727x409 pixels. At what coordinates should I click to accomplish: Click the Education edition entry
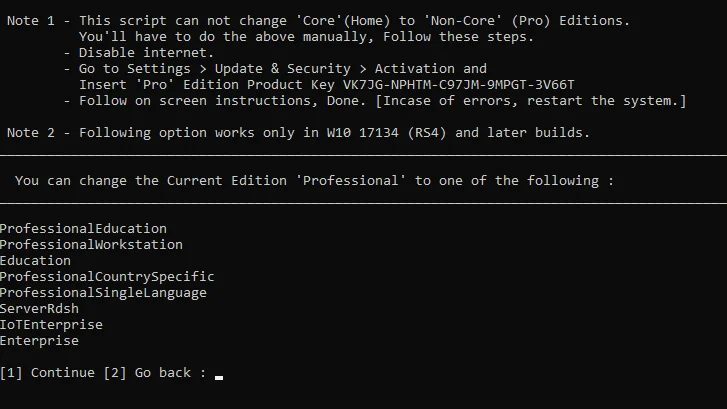click(35, 261)
